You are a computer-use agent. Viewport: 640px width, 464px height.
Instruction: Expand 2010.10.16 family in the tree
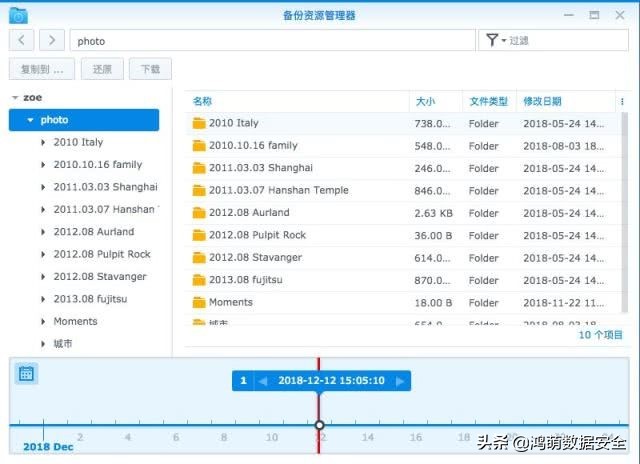pos(43,165)
